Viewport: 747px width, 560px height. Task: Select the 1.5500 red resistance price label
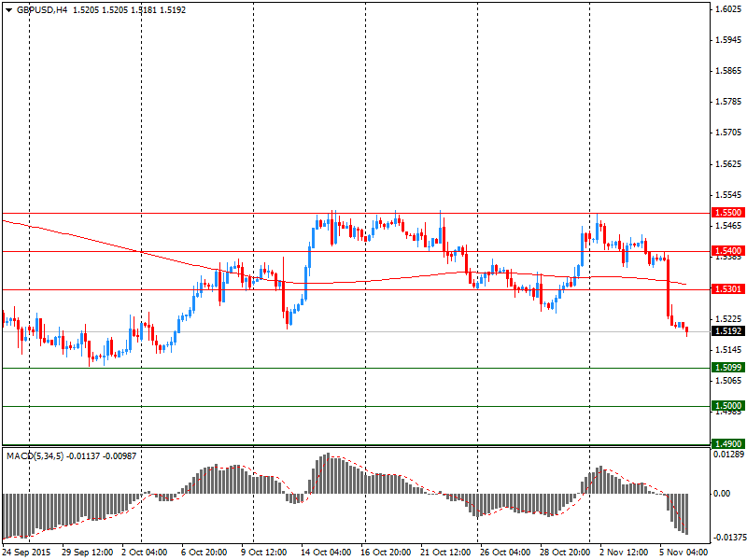click(728, 213)
